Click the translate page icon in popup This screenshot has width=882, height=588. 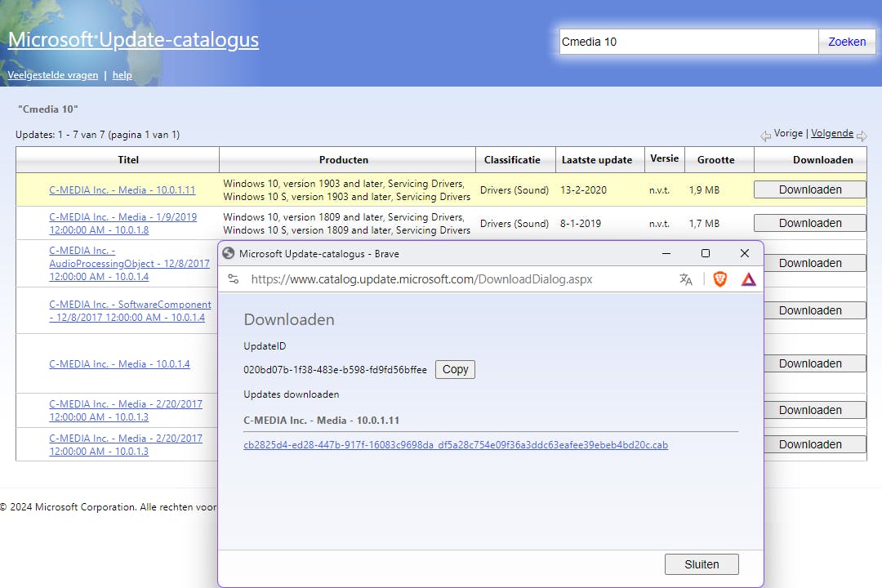click(x=686, y=279)
